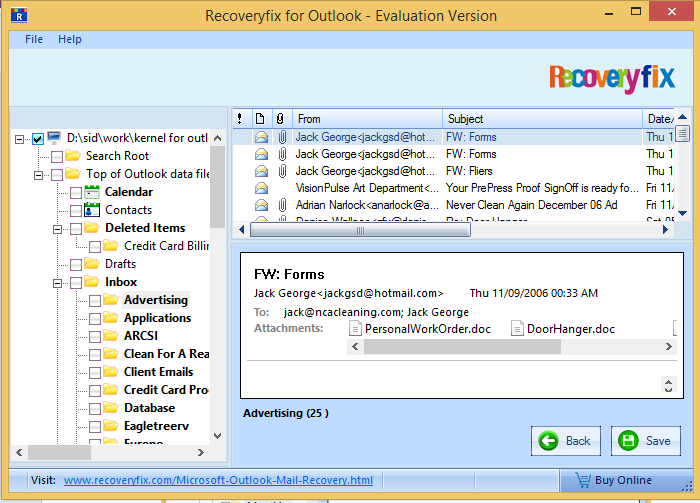Screen dimensions: 700x503
Task: Click the email list scroll-down arrow
Action: [x=682, y=213]
